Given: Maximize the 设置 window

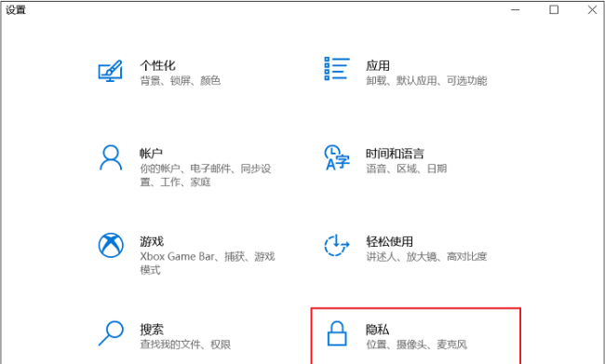Looking at the screenshot, I should pos(554,9).
